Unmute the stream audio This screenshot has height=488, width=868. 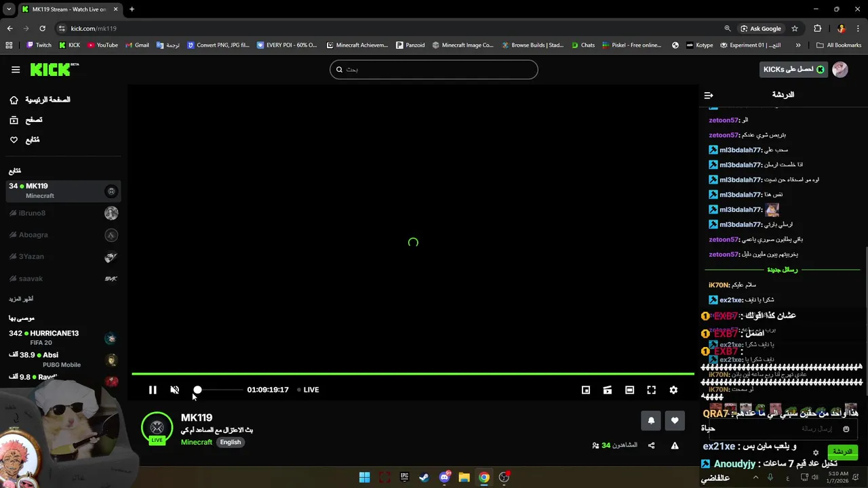(174, 390)
